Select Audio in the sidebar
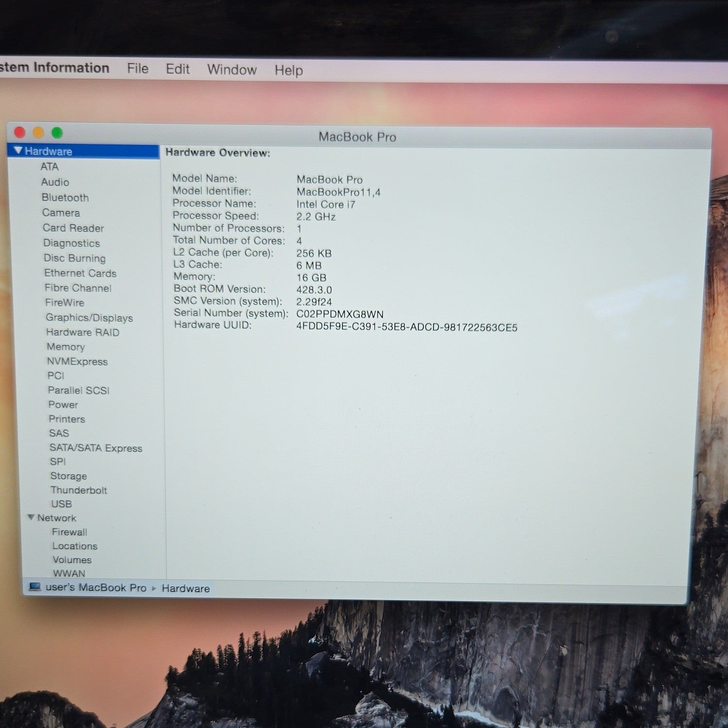 click(x=55, y=182)
